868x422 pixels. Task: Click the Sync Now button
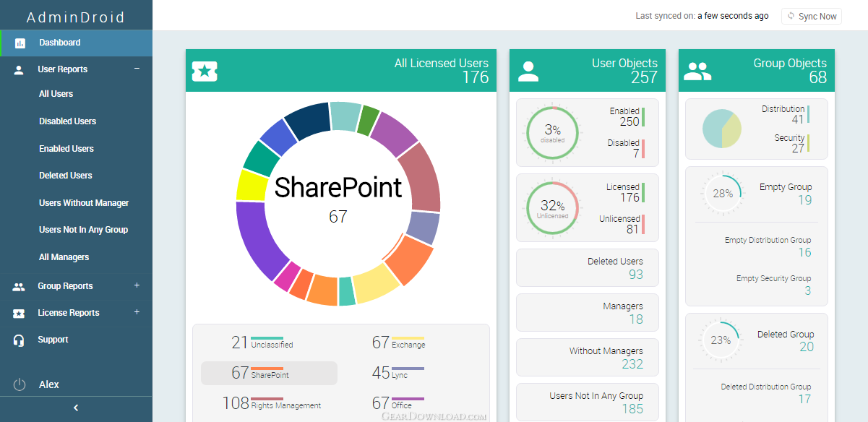coord(812,16)
